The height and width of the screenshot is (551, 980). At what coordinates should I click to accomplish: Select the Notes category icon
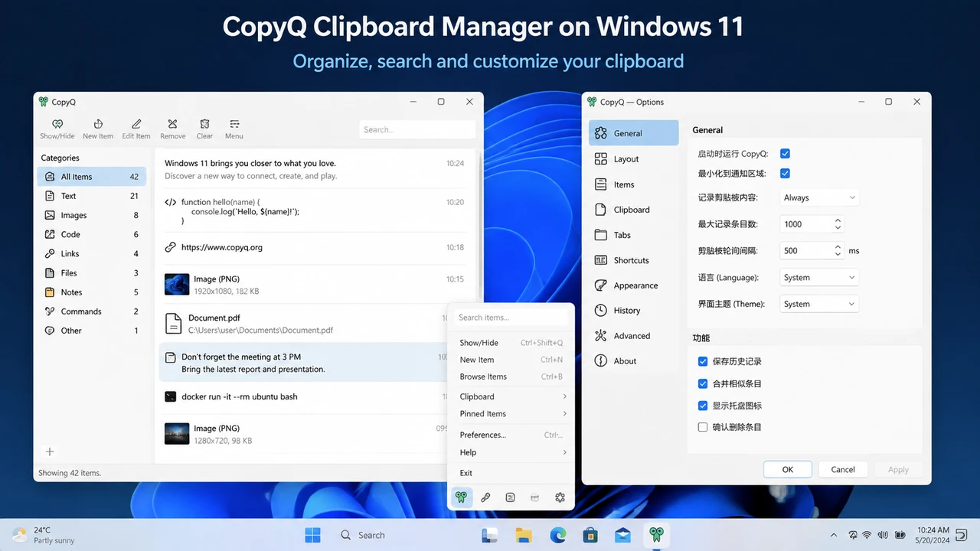click(x=50, y=292)
